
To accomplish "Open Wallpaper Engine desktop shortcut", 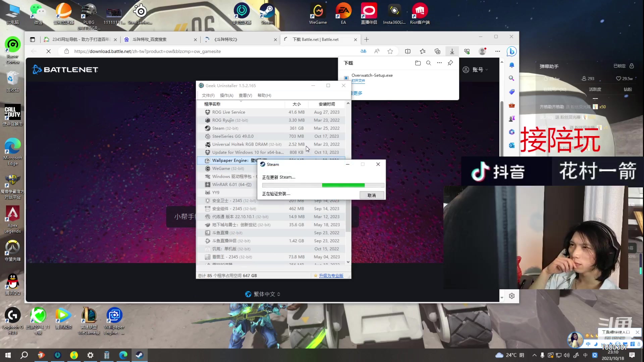I will tap(114, 321).
